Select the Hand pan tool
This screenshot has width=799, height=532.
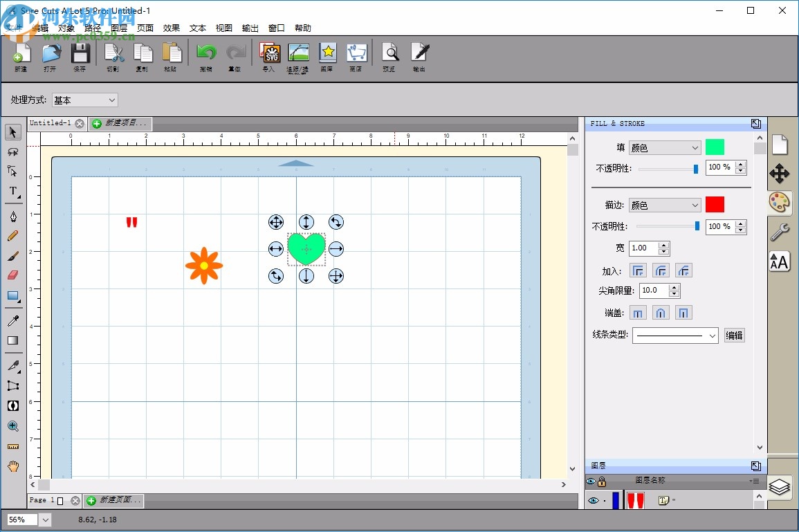12,466
